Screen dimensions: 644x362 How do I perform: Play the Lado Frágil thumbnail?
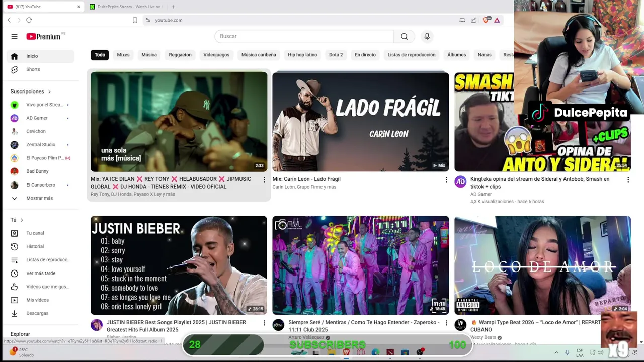tap(361, 122)
